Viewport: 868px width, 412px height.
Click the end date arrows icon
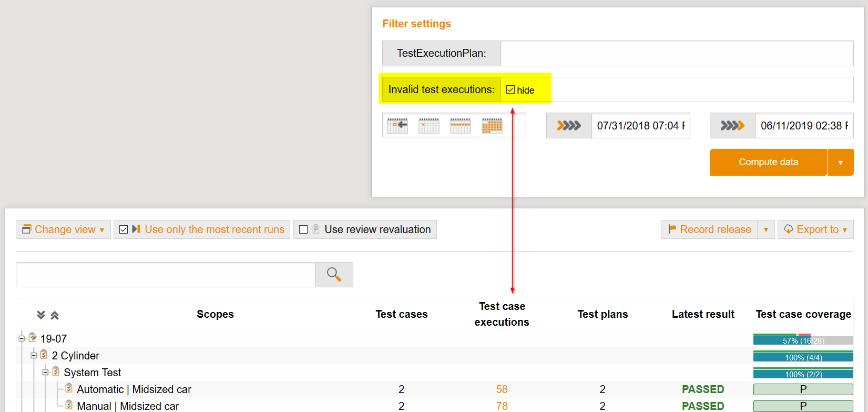732,126
